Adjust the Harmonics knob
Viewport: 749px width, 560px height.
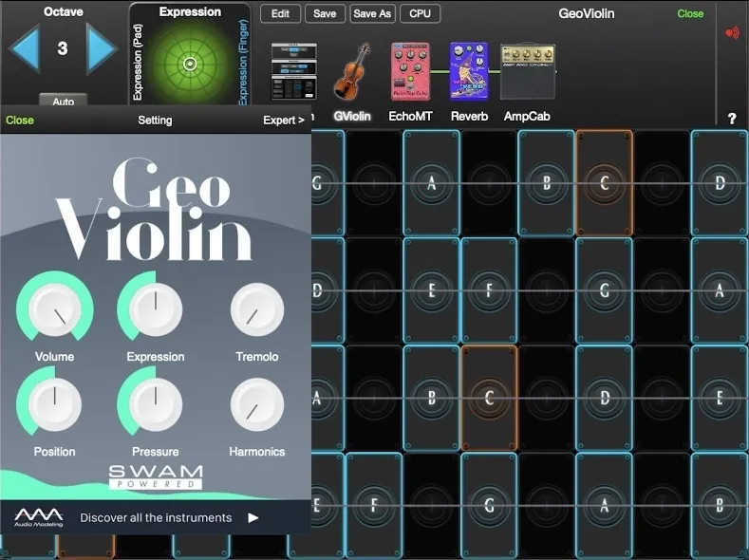(x=257, y=405)
